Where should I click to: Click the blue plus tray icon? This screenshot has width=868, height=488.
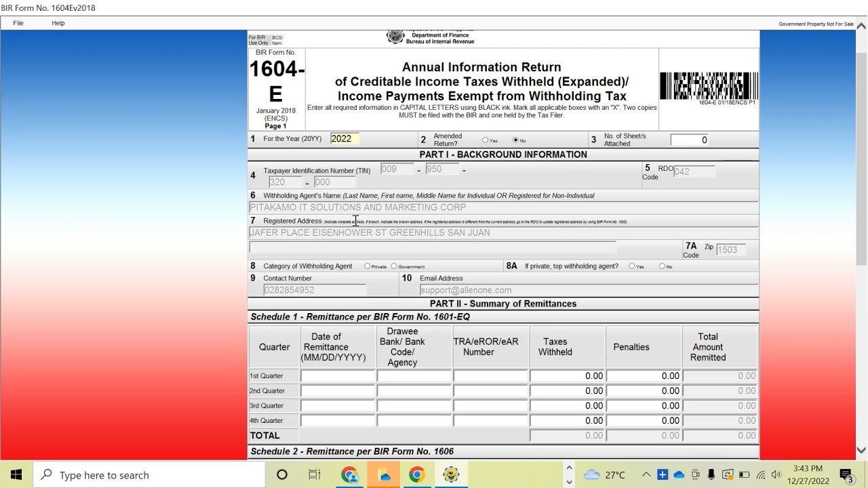pyautogui.click(x=663, y=474)
